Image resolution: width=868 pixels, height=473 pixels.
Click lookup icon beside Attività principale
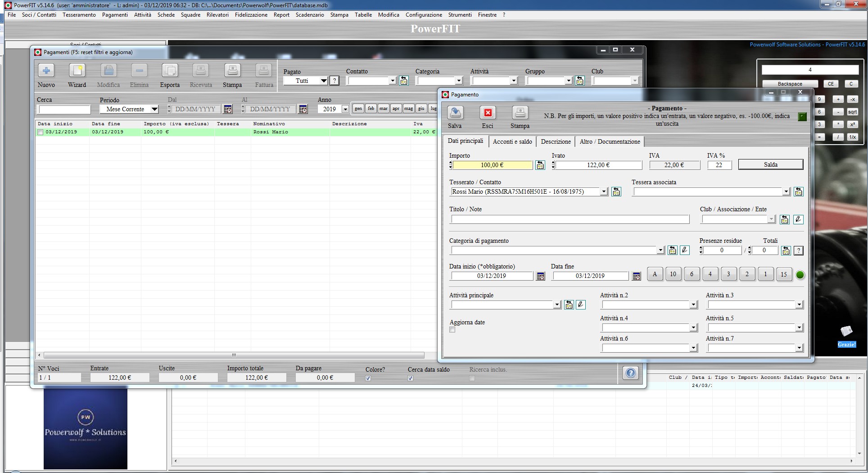click(569, 305)
